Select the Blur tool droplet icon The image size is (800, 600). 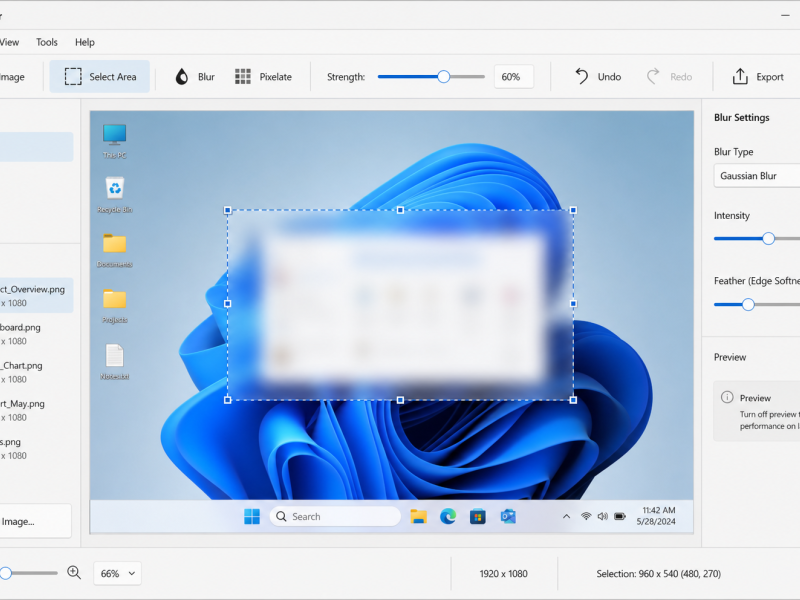pyautogui.click(x=182, y=77)
